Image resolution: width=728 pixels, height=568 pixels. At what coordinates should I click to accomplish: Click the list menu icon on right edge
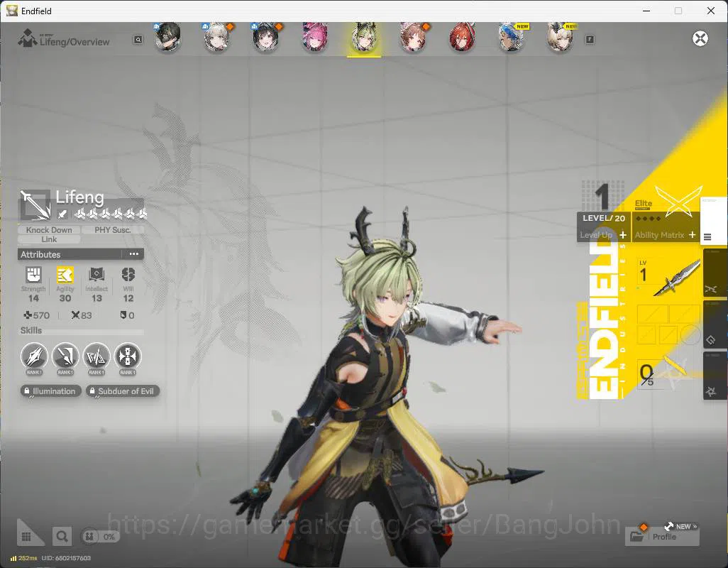[x=707, y=237]
